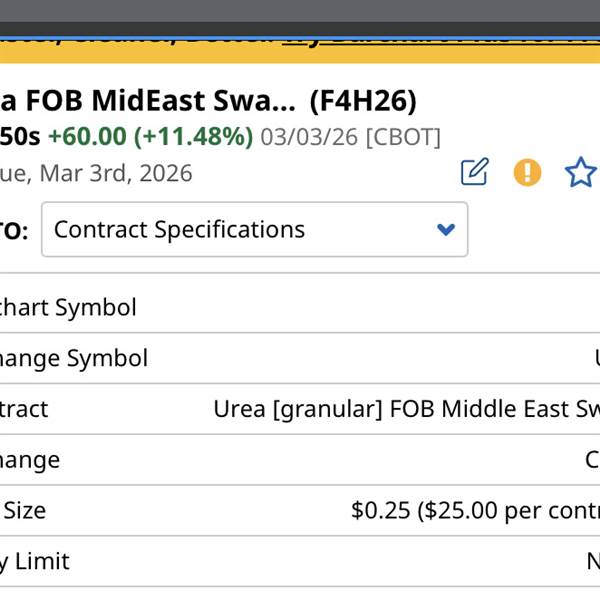The image size is (600, 600).
Task: Click the orange alert exclamation icon
Action: [x=527, y=172]
